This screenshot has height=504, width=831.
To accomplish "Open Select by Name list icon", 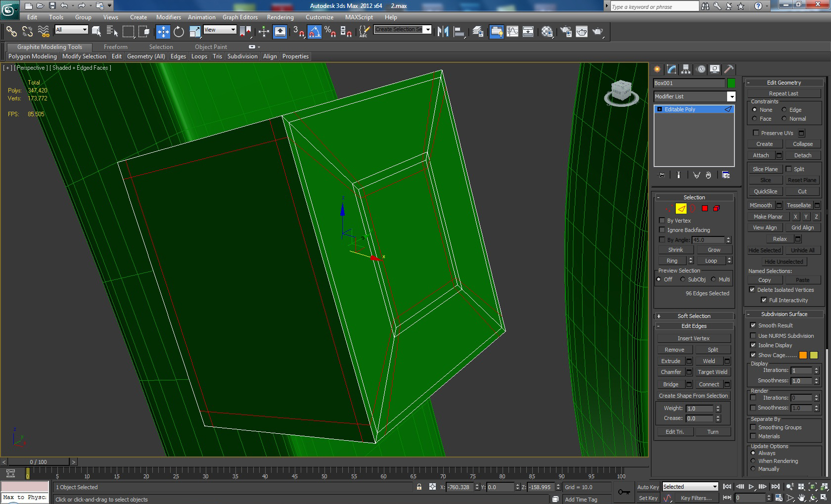I will pyautogui.click(x=112, y=32).
